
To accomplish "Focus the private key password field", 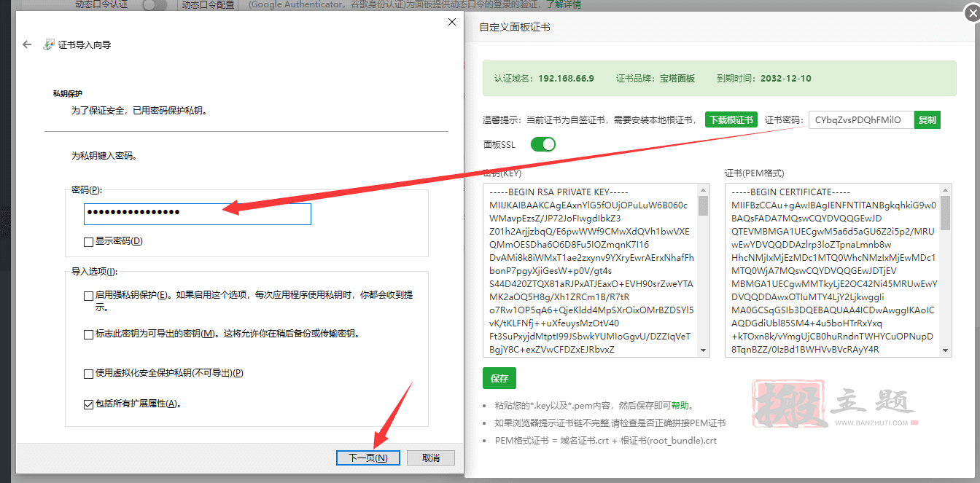I will (x=198, y=213).
